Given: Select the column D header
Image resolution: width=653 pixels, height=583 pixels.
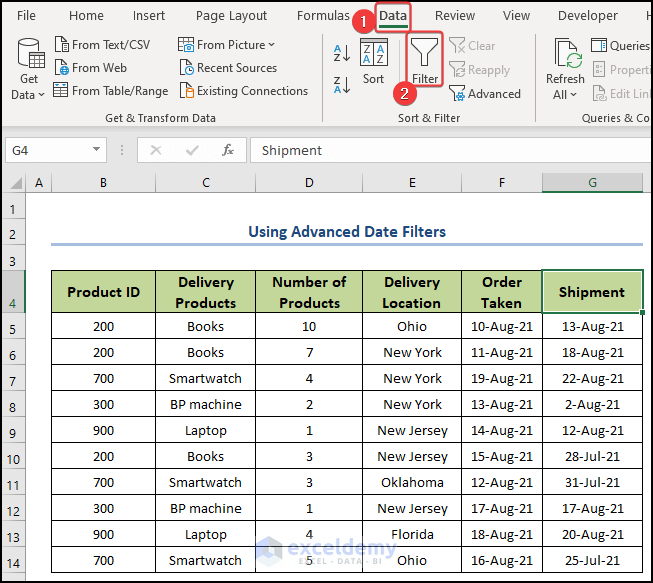Looking at the screenshot, I should pyautogui.click(x=309, y=183).
